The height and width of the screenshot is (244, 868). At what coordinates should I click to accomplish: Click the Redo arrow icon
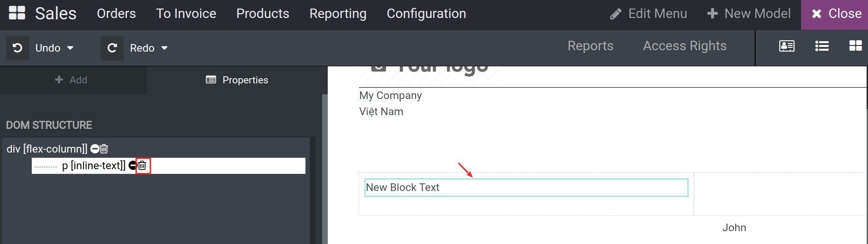112,48
